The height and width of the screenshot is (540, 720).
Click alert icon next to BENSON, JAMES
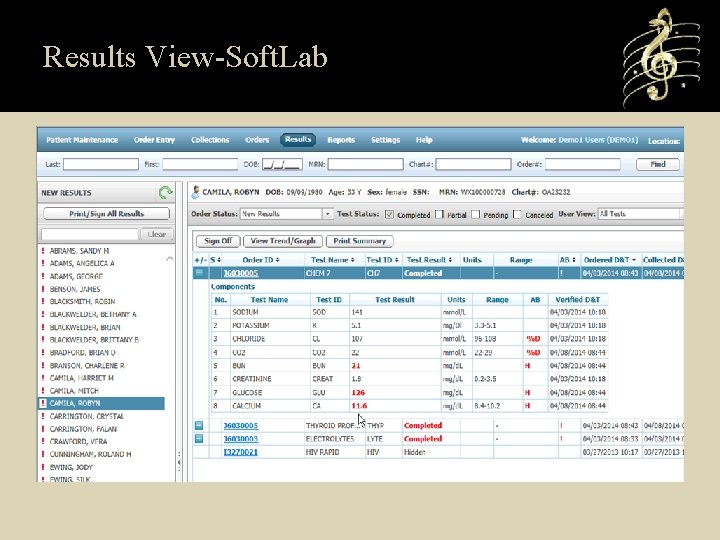point(43,289)
